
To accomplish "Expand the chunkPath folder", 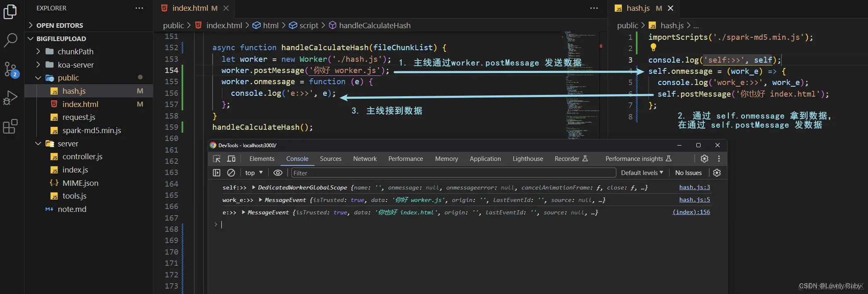I will point(38,51).
